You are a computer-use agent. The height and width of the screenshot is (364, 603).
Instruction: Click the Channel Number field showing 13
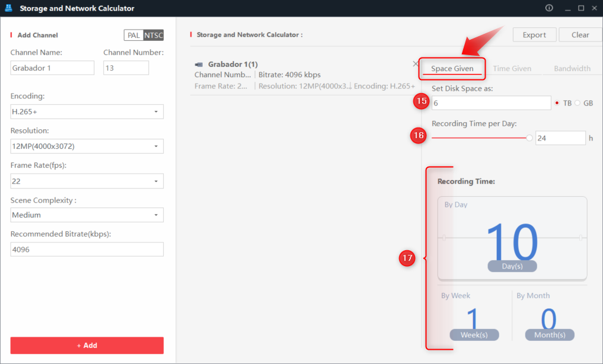pyautogui.click(x=126, y=68)
